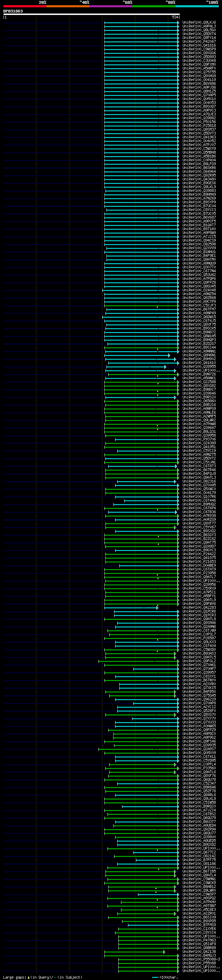222x980 pixels.
Task: Open hit UniRef100_Q8L5G0
Action: click(199, 30)
